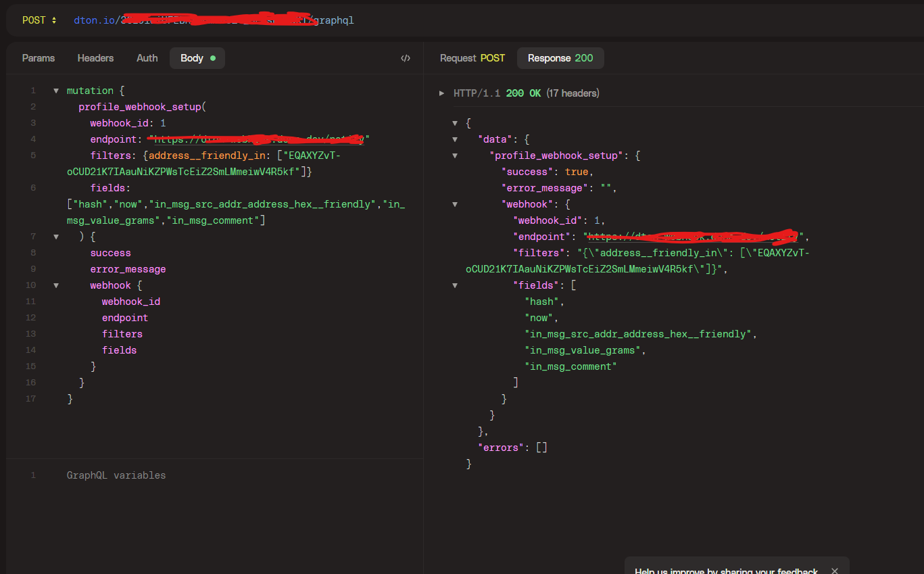Viewport: 924px width, 574px height.
Task: Click the Request POST label
Action: (x=472, y=58)
